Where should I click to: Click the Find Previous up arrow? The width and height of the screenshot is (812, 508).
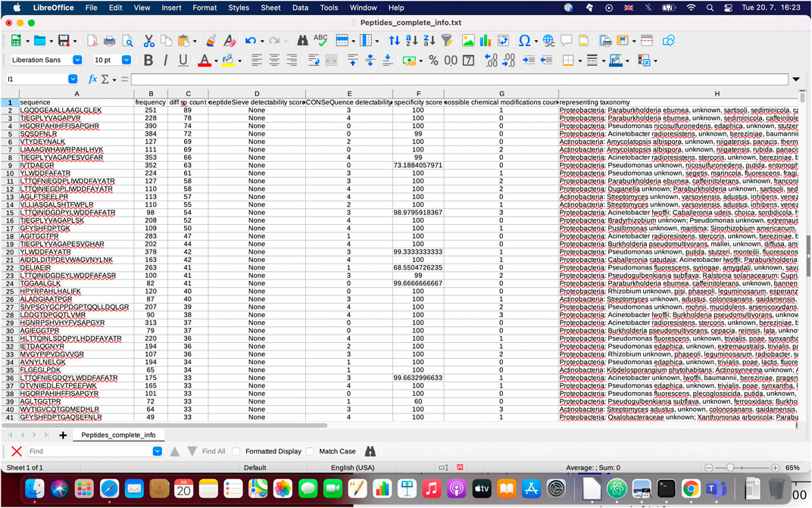[x=175, y=451]
